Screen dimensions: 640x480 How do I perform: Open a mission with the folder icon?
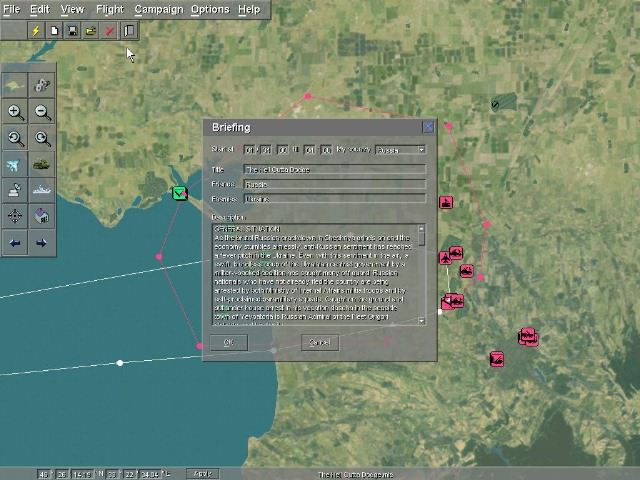pyautogui.click(x=91, y=31)
